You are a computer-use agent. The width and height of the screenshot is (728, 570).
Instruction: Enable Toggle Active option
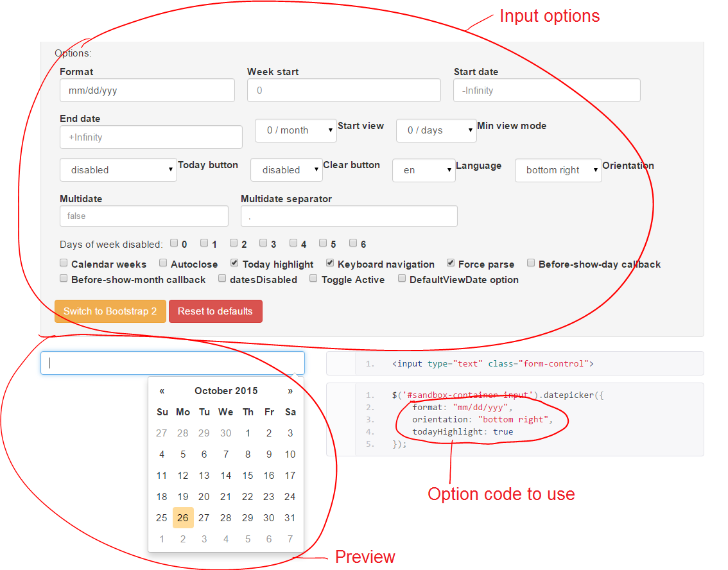(313, 277)
